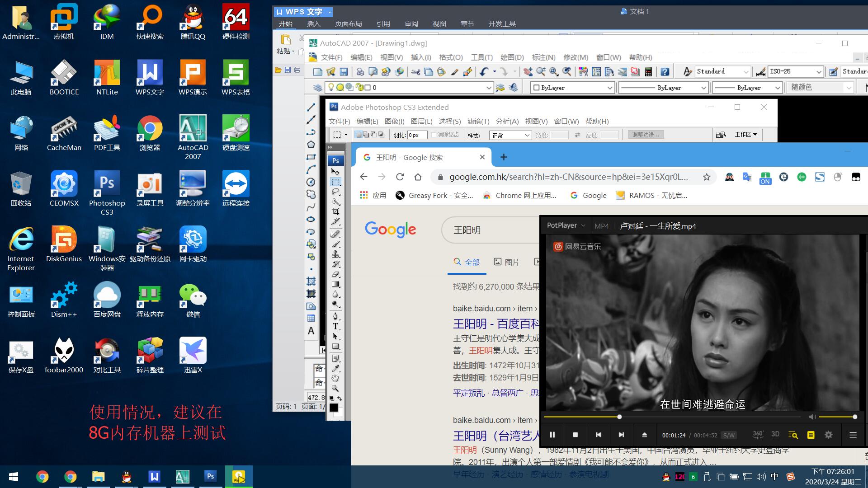Open AutoCAD's 随颜色 plot style dropdown

[x=820, y=88]
